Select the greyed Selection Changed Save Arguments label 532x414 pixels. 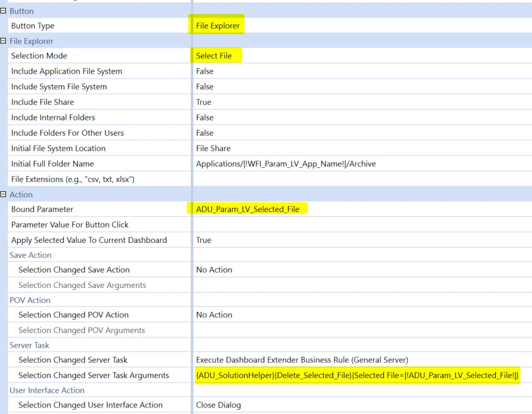click(82, 285)
